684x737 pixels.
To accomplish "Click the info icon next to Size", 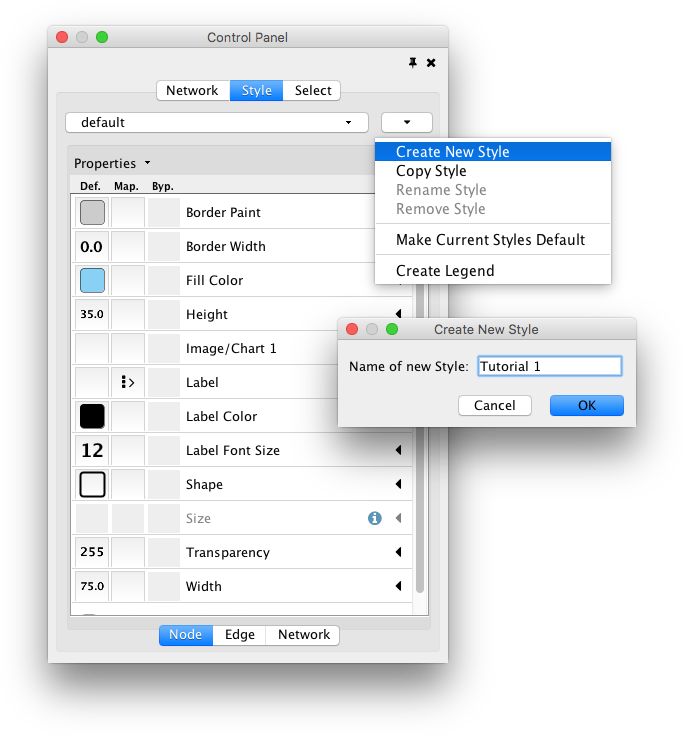I will 375,518.
